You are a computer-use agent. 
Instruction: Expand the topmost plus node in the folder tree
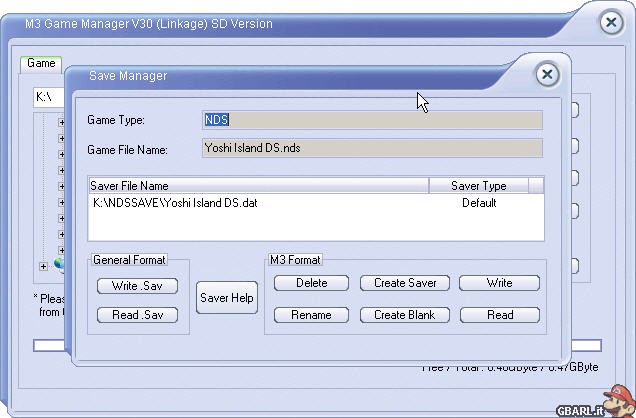coord(62,122)
